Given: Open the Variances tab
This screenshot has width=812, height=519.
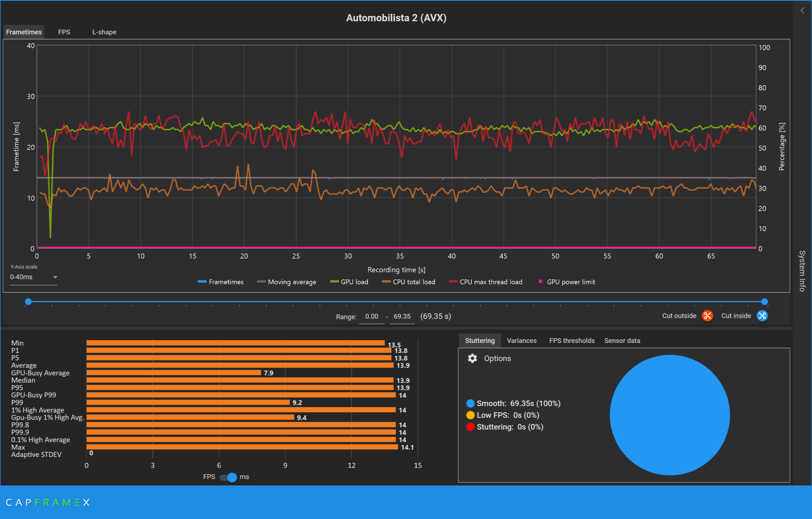Looking at the screenshot, I should point(521,340).
